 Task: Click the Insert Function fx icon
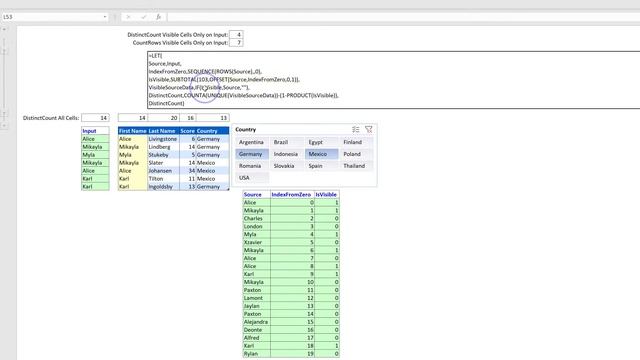point(158,17)
